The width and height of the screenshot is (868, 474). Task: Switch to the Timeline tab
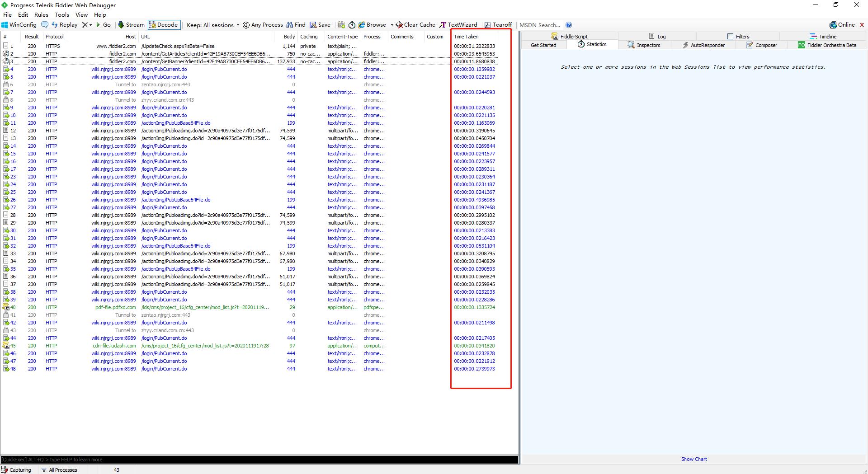pos(823,36)
